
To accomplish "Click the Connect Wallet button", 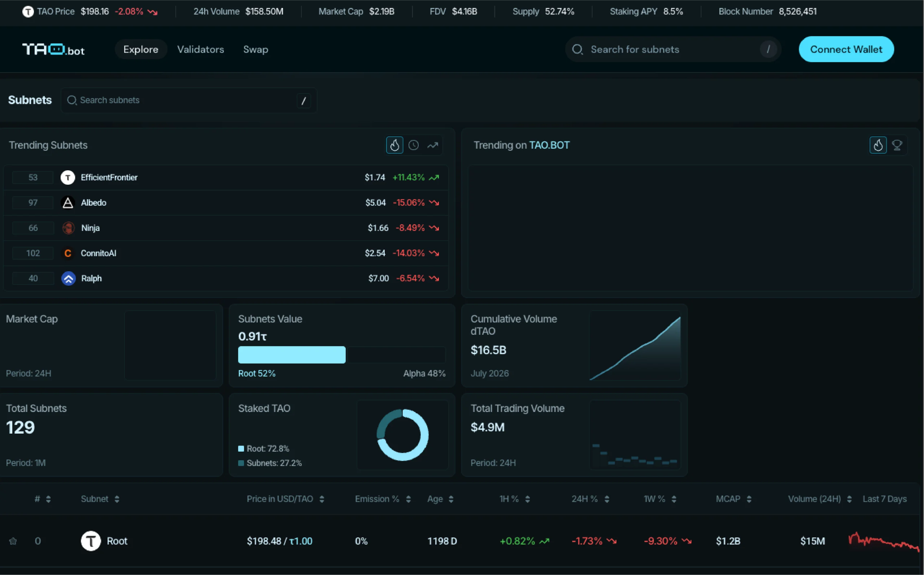I will point(846,49).
